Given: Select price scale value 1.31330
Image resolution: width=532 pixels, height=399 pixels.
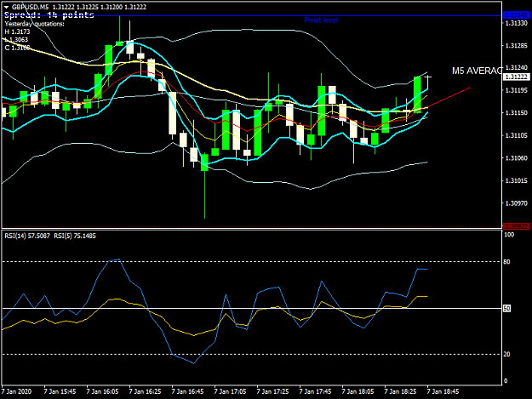Looking at the screenshot, I should 517,23.
